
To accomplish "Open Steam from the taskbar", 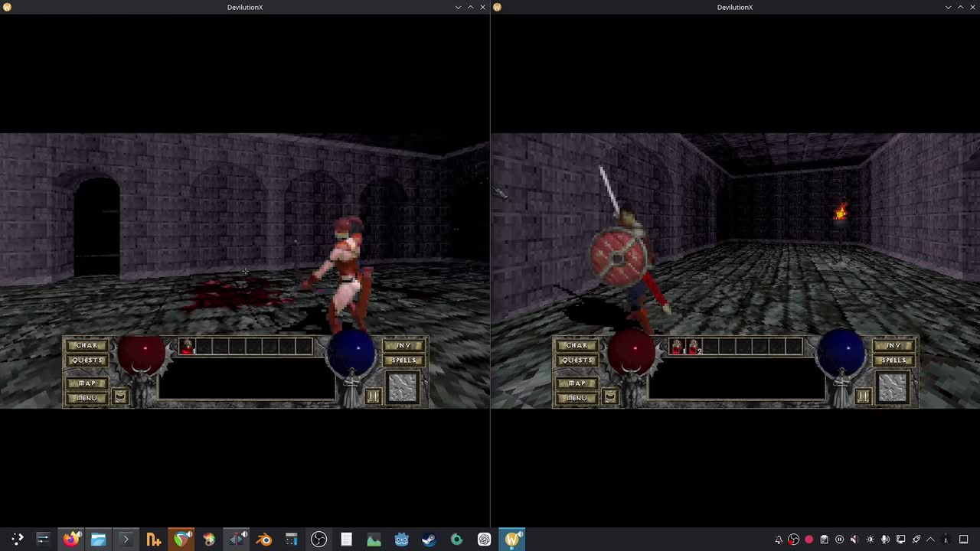I will 430,540.
